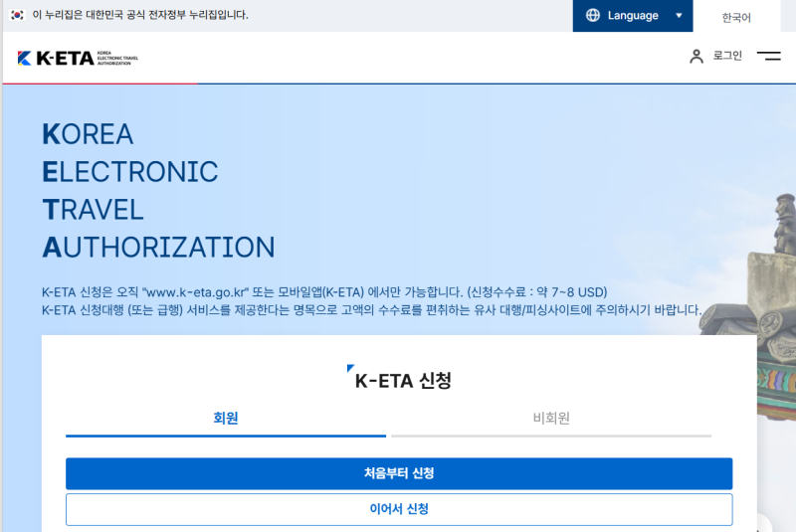Expand the Language dropdown arrow
This screenshot has height=532, width=796.
(x=679, y=16)
